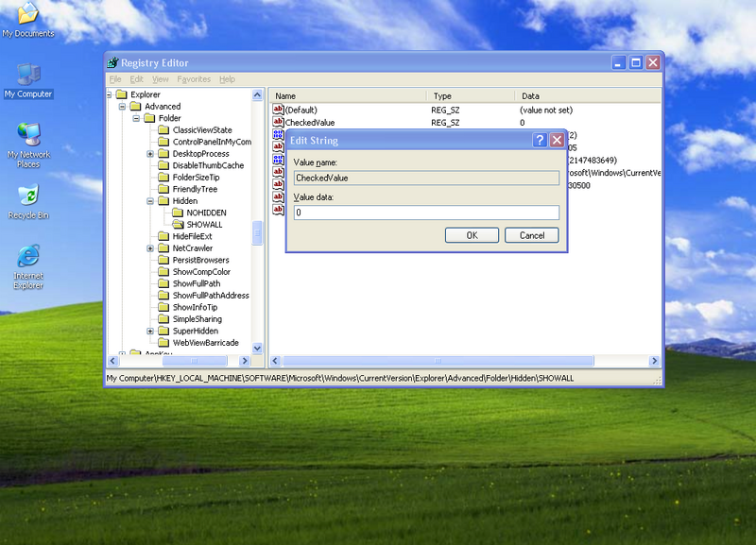Select the SuperHidden key label
The height and width of the screenshot is (545, 756).
(196, 331)
